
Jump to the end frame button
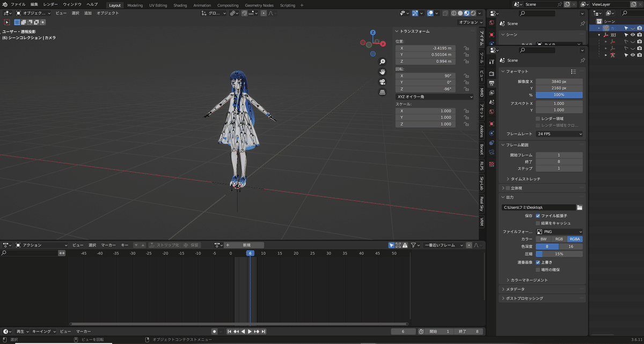(x=263, y=332)
